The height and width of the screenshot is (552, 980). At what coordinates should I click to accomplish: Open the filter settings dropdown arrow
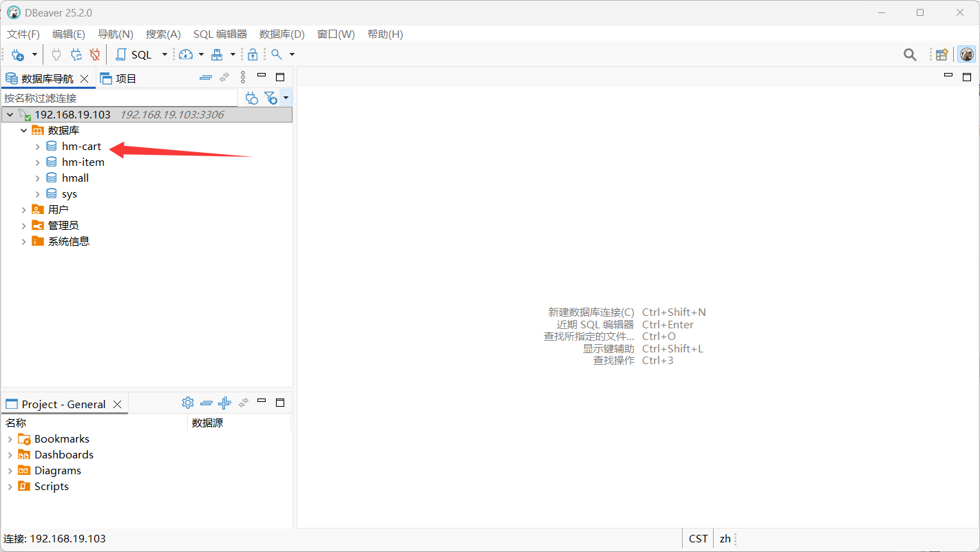286,98
